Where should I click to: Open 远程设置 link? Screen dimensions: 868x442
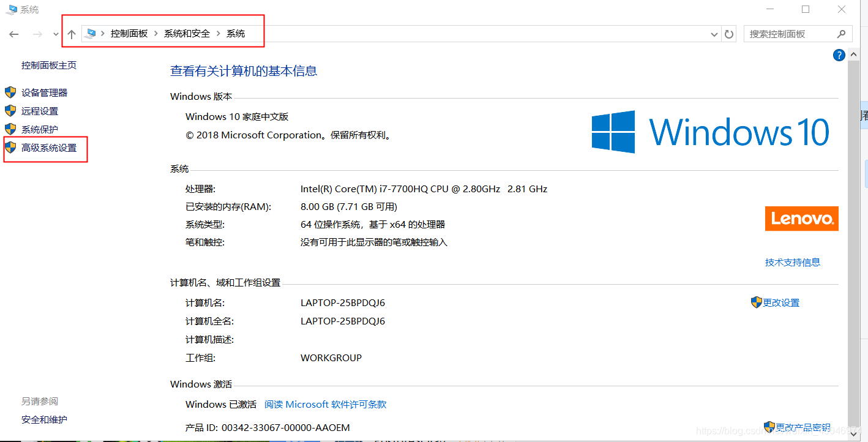(40, 111)
